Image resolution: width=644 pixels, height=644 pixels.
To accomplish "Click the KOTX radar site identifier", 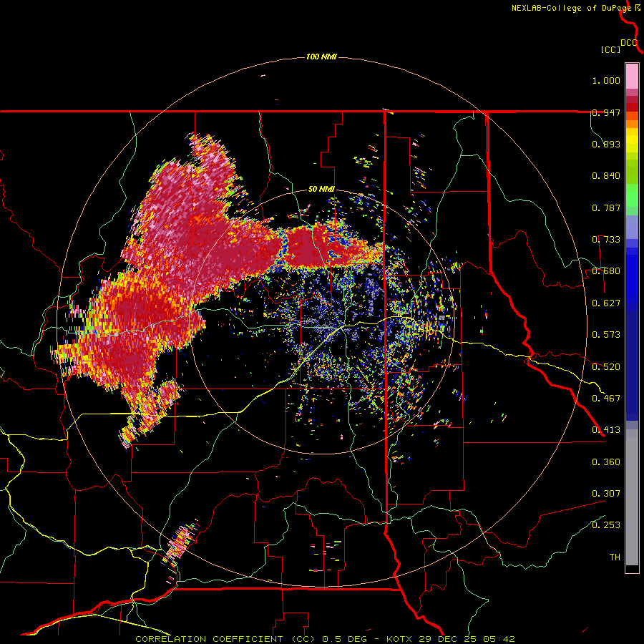I will 399,639.
